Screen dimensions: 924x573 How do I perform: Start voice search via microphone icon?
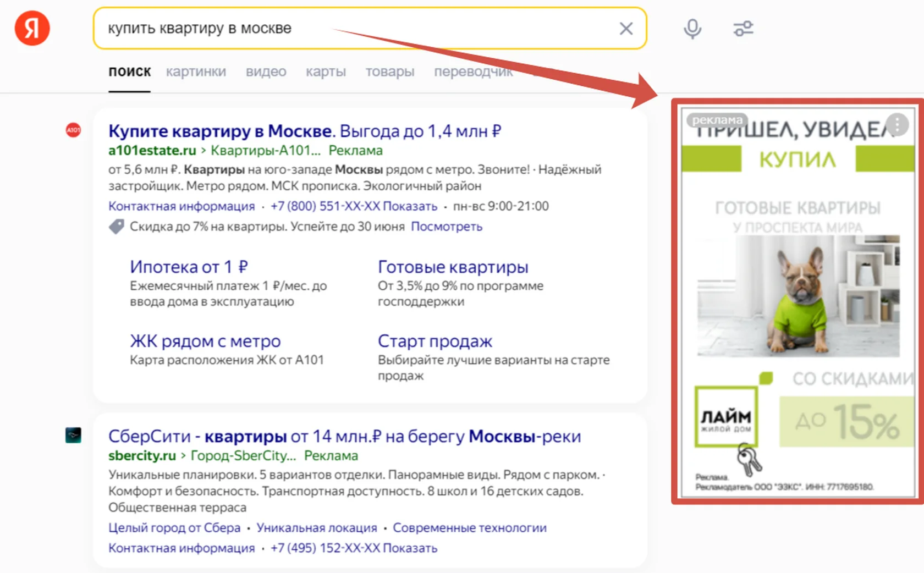click(x=692, y=29)
